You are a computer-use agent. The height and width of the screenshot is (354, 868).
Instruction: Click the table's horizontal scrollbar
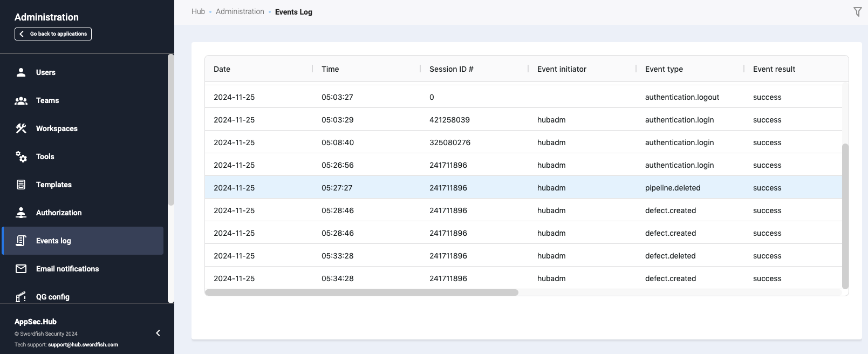(x=361, y=292)
